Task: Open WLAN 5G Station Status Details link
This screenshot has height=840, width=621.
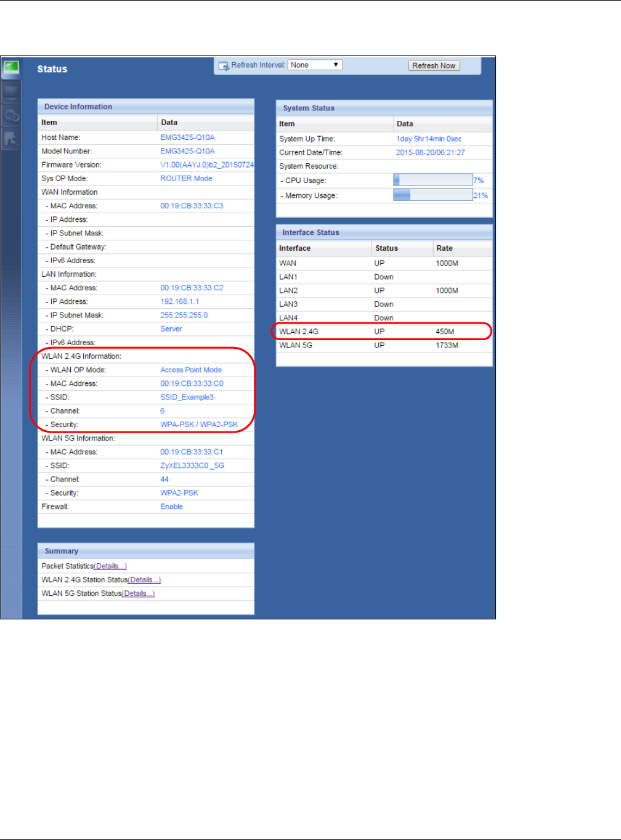Action: (x=138, y=593)
